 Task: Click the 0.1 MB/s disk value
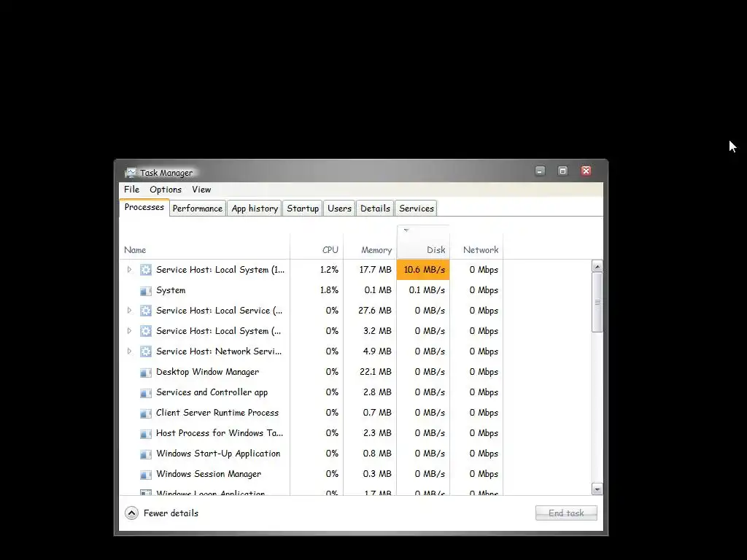(x=427, y=290)
